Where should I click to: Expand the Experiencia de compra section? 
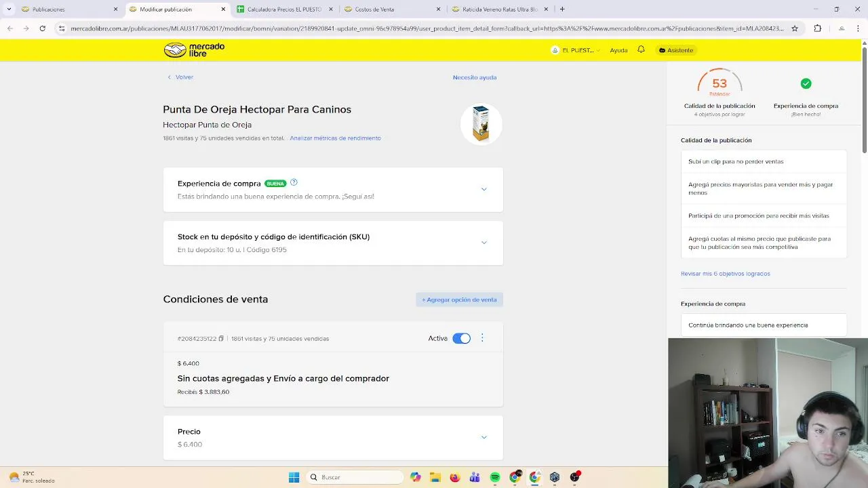[484, 189]
